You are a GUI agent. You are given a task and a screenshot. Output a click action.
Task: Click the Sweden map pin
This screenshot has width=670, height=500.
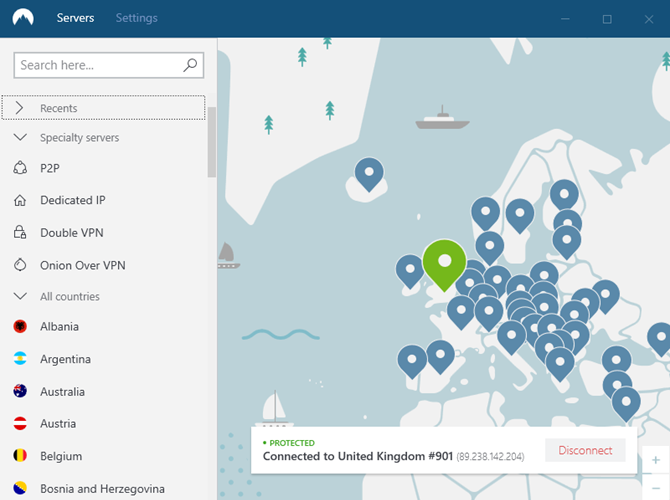pos(520,215)
